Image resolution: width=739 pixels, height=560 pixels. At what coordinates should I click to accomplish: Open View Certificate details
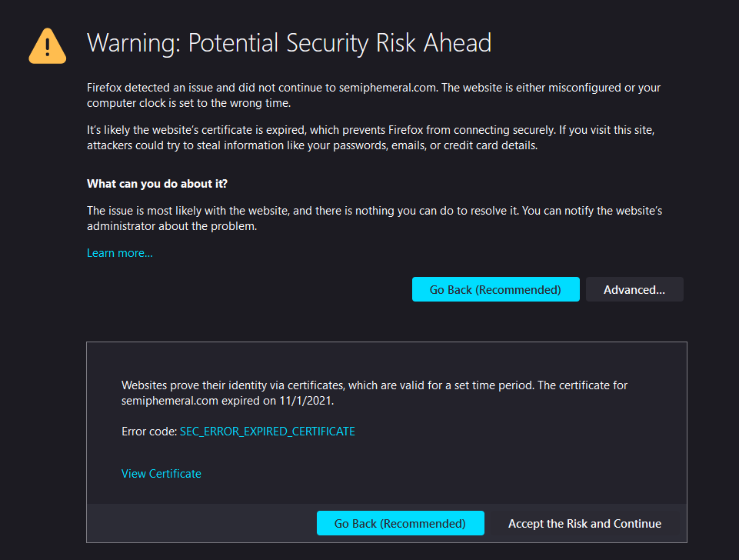click(x=161, y=473)
